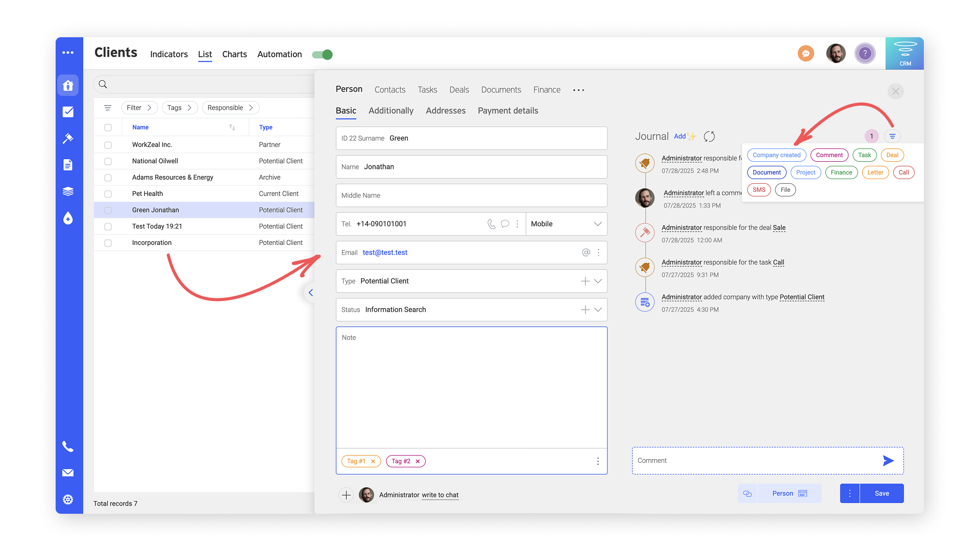Image resolution: width=980 pixels, height=551 pixels.
Task: Disable the toggle next to Automation
Action: [x=322, y=55]
